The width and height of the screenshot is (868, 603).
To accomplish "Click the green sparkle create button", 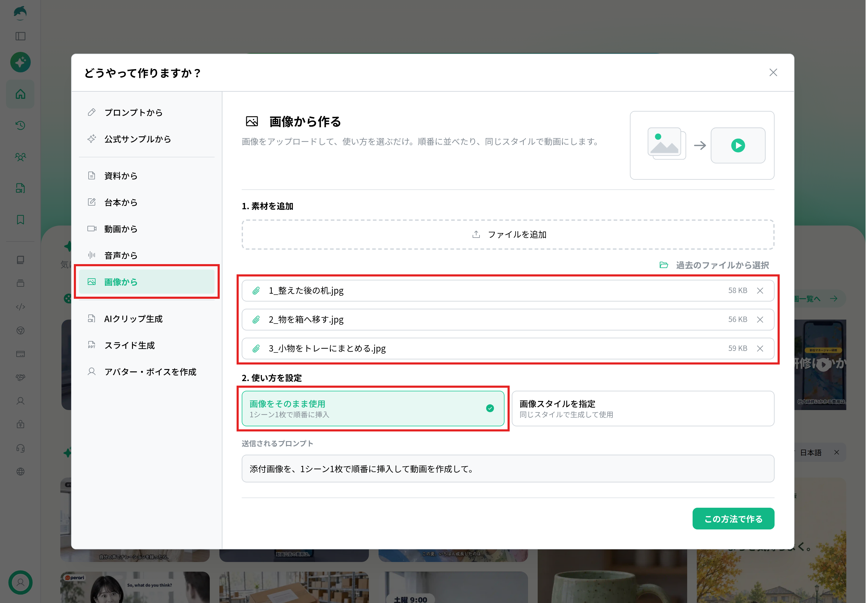I will pos(20,62).
